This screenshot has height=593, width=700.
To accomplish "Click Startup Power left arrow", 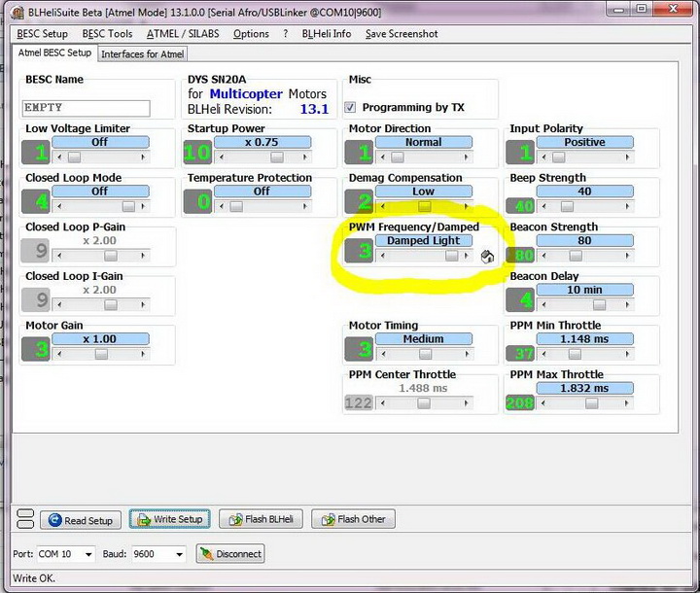I will (222, 157).
